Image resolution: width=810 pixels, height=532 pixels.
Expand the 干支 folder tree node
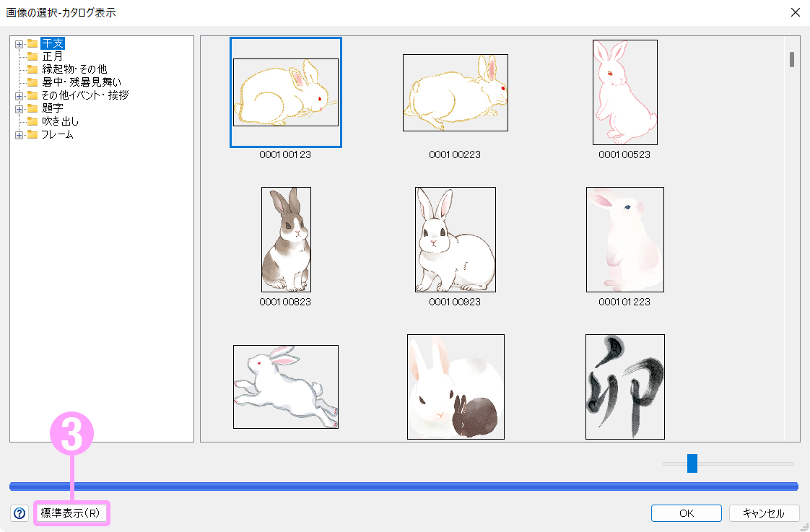point(19,43)
